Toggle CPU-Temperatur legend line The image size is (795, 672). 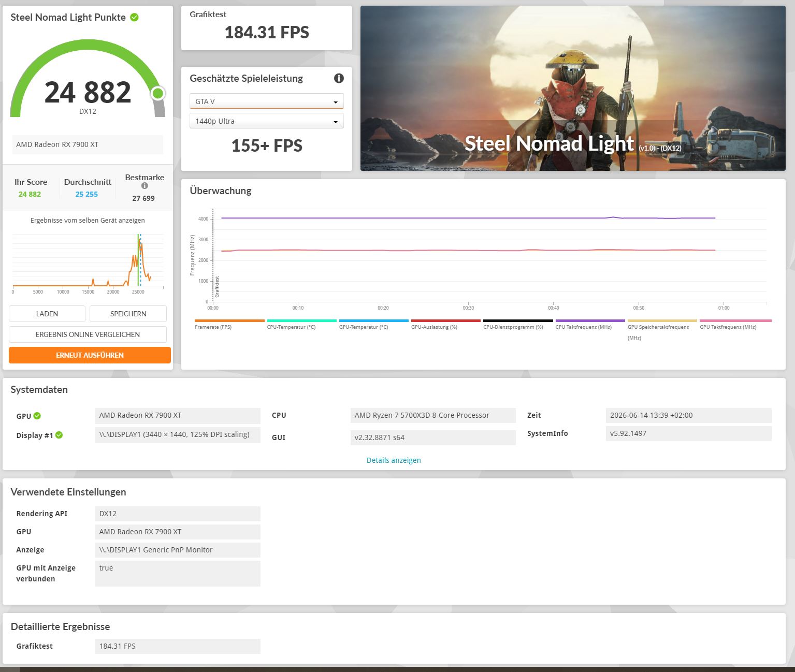(301, 324)
